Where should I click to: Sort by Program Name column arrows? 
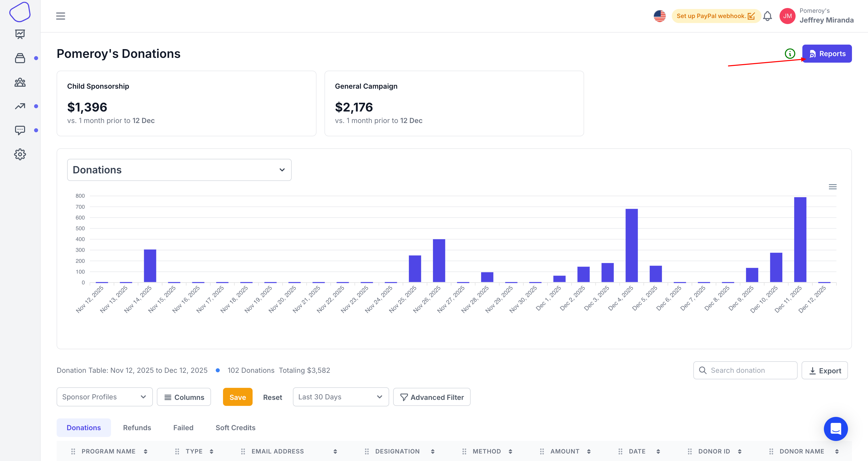tap(146, 451)
